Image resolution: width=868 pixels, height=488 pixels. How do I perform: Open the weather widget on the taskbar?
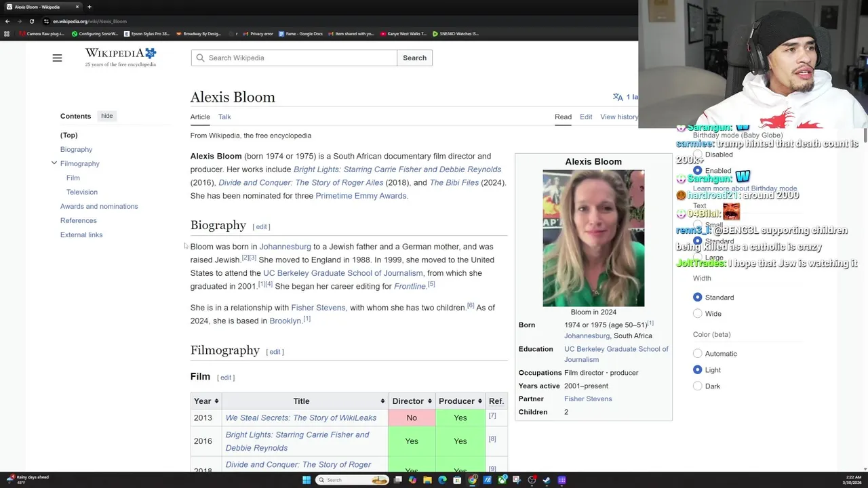27,479
